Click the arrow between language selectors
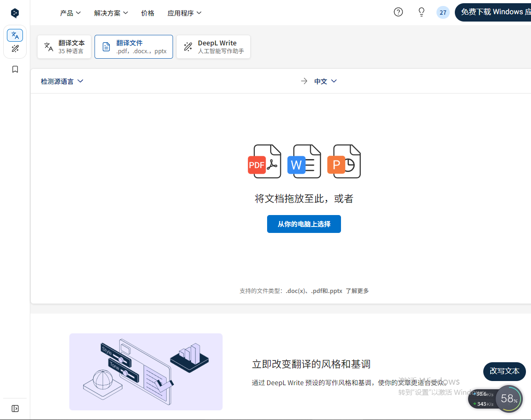 click(x=304, y=81)
